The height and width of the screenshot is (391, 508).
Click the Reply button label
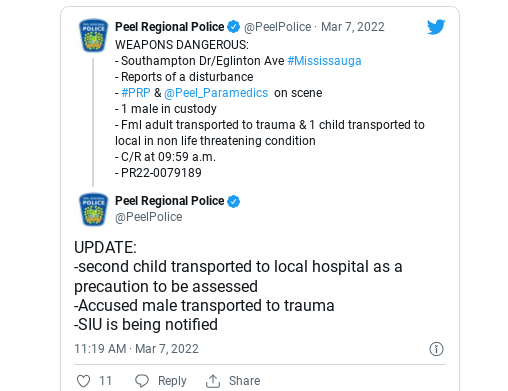(172, 381)
